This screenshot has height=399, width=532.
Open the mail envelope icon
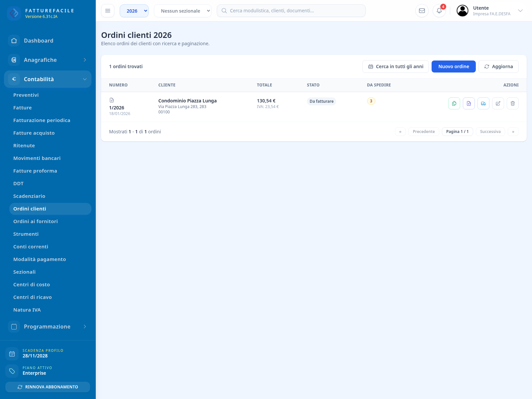point(422,11)
